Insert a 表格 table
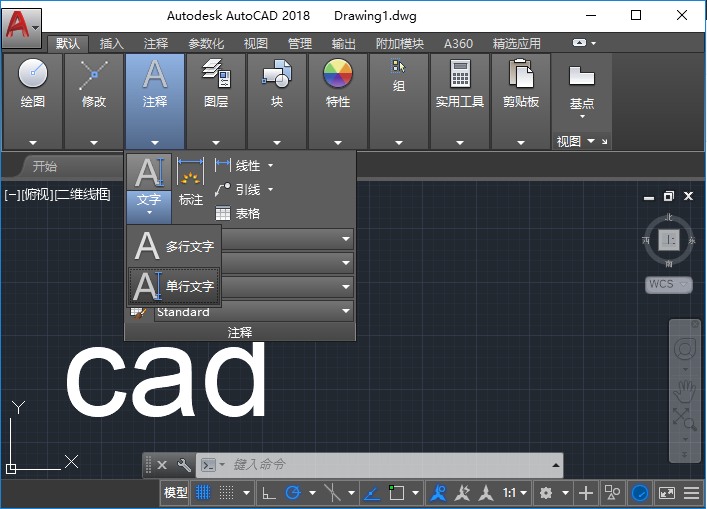 point(238,213)
